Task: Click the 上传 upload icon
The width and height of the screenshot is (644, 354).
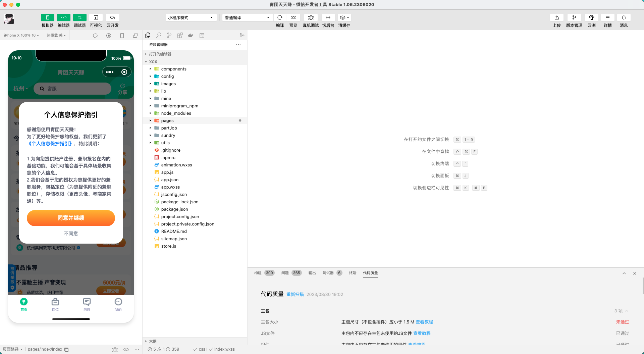Action: [x=557, y=17]
